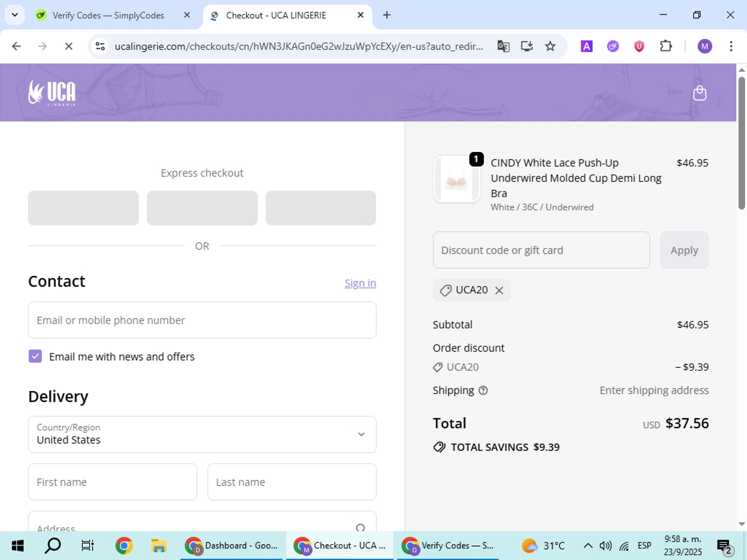This screenshot has width=747, height=560.
Task: Click the install app icon in the address bar
Action: 527,46
